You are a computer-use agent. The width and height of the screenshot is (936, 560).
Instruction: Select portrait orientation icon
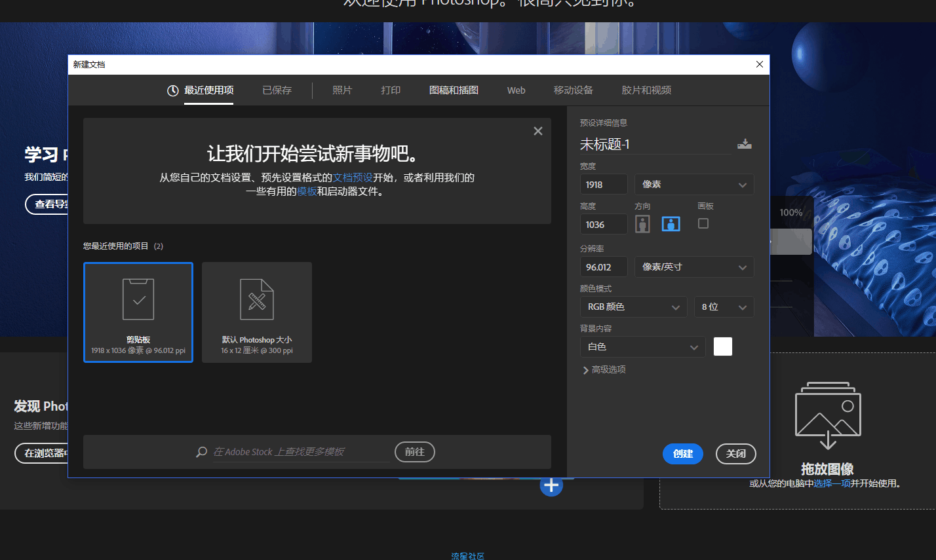[x=643, y=224]
